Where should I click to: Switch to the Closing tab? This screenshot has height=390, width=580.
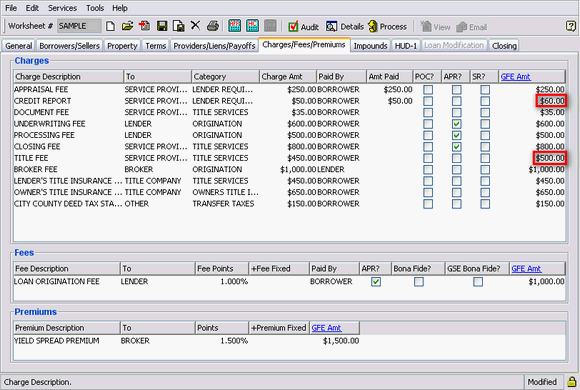coord(504,46)
